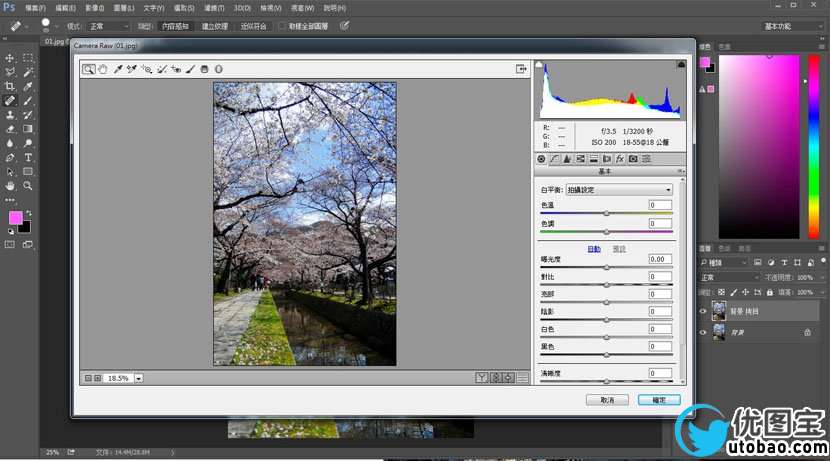Open the Camera Calibration panel tab icon
830x461 pixels.
pos(633,159)
